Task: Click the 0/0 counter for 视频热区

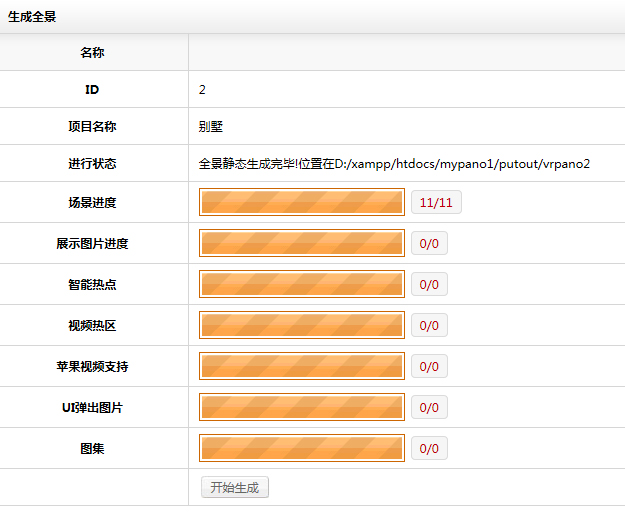Action: tap(429, 326)
